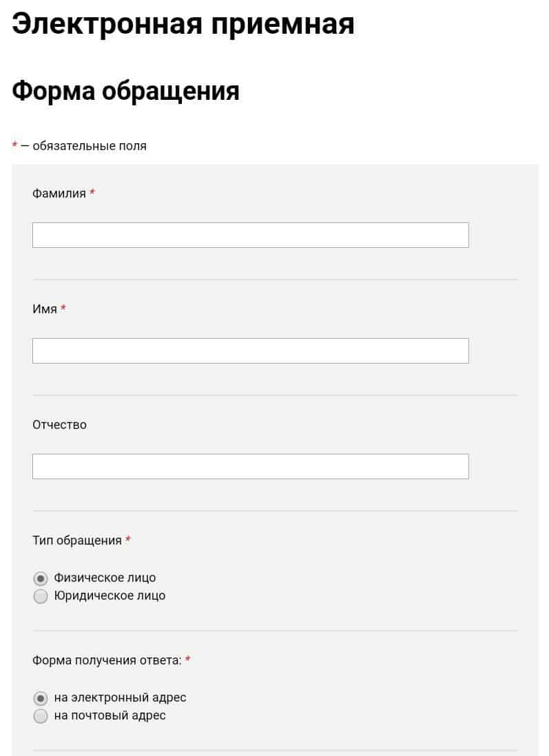The width and height of the screenshot is (549, 756).
Task: Click the Физическое лицо label text
Action: 105,578
